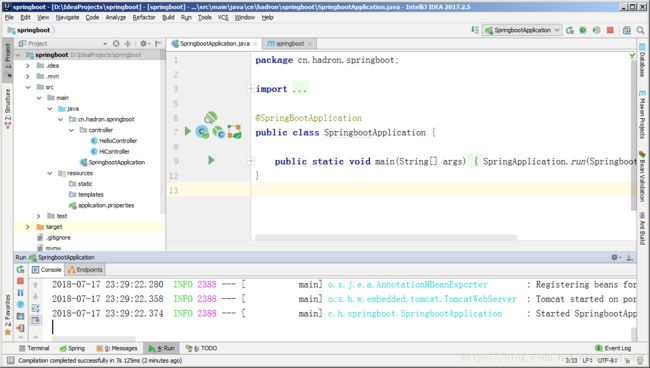Click the Search Everywhere magnifier icon
This screenshot has height=368, width=650.
pyautogui.click(x=640, y=30)
